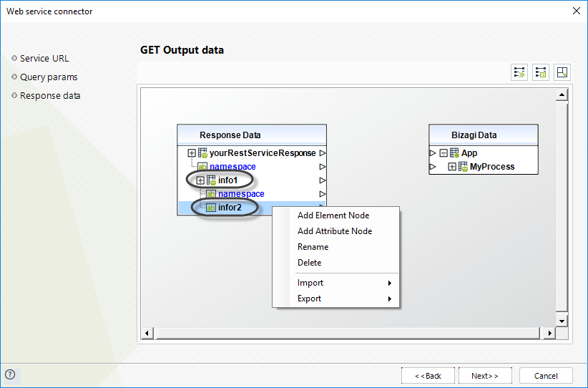
Task: Click the MyProcess entity icon
Action: tap(463, 166)
